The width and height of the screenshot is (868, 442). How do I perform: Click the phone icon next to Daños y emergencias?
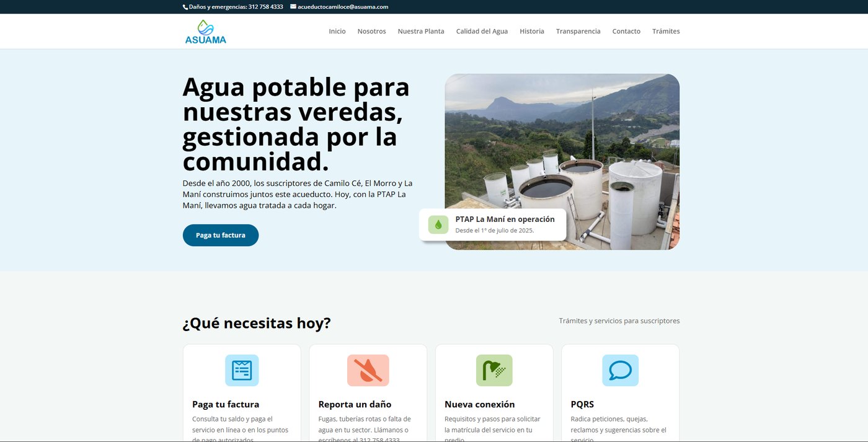tap(185, 7)
